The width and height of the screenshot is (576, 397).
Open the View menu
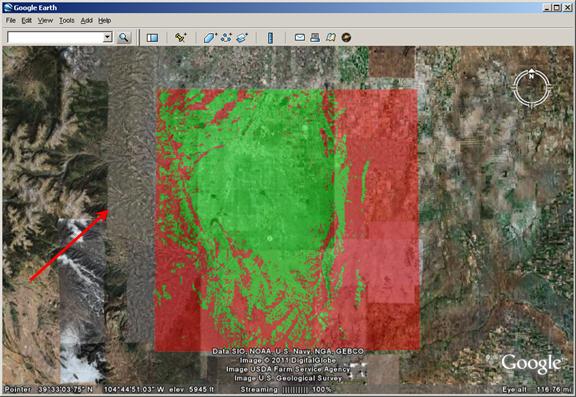(45, 21)
